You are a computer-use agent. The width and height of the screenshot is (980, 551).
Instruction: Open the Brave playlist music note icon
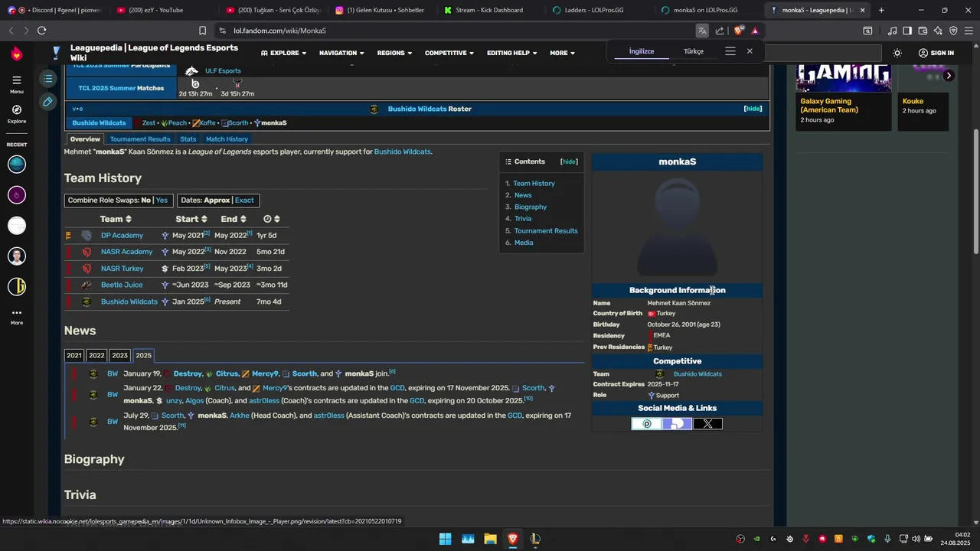click(x=893, y=31)
